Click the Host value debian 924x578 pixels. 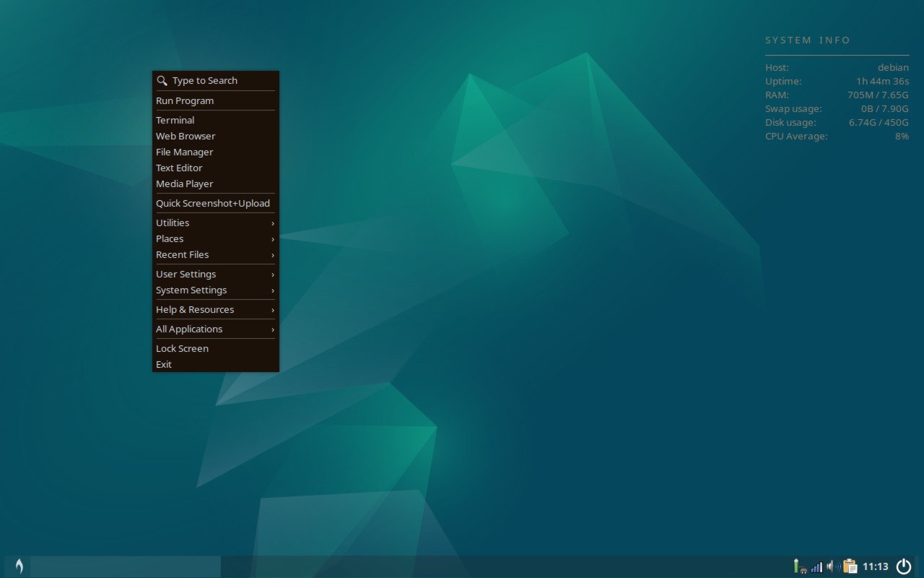[x=893, y=67]
